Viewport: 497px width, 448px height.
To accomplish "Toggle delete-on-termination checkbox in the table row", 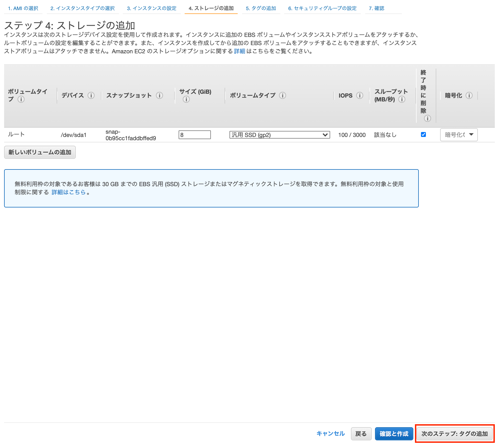I will (x=423, y=134).
